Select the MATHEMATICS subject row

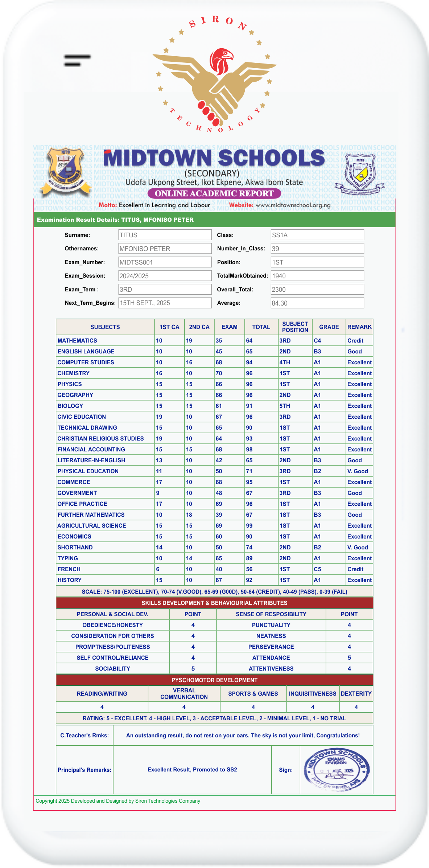77,341
